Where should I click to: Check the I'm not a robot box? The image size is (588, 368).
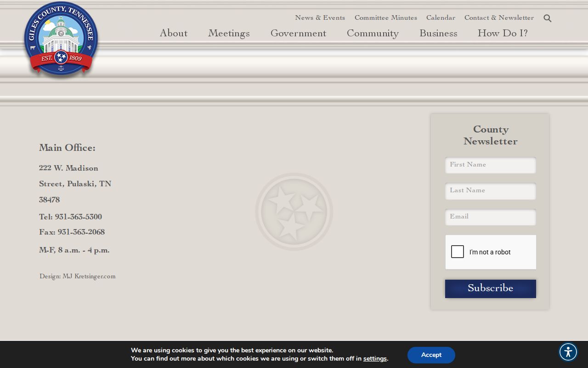tap(458, 252)
